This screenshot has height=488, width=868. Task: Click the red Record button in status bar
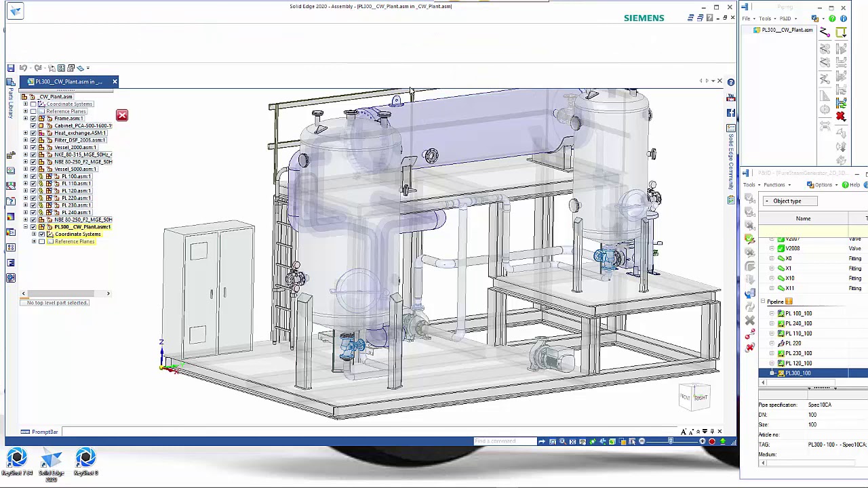712,442
